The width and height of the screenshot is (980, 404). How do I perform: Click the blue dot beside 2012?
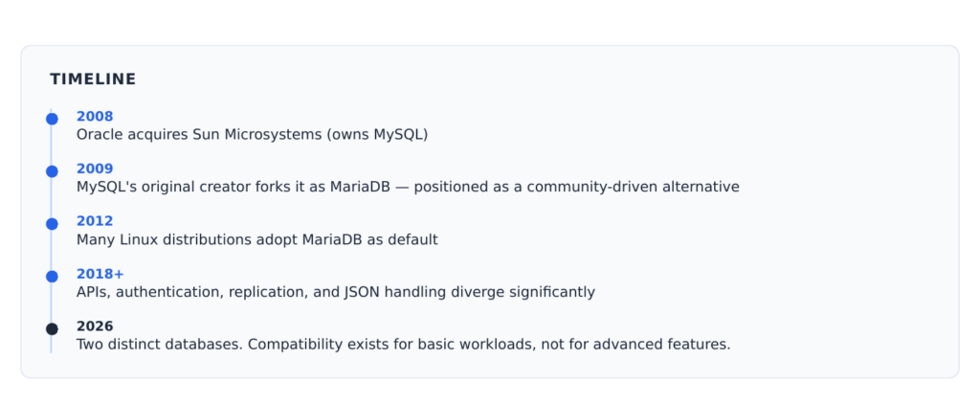52,224
